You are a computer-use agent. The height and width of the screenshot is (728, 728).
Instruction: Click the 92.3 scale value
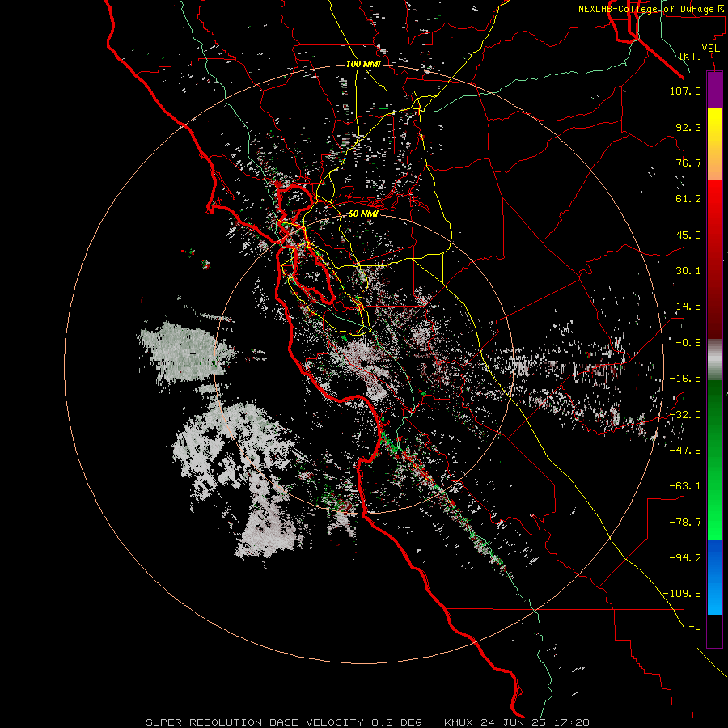click(x=688, y=127)
